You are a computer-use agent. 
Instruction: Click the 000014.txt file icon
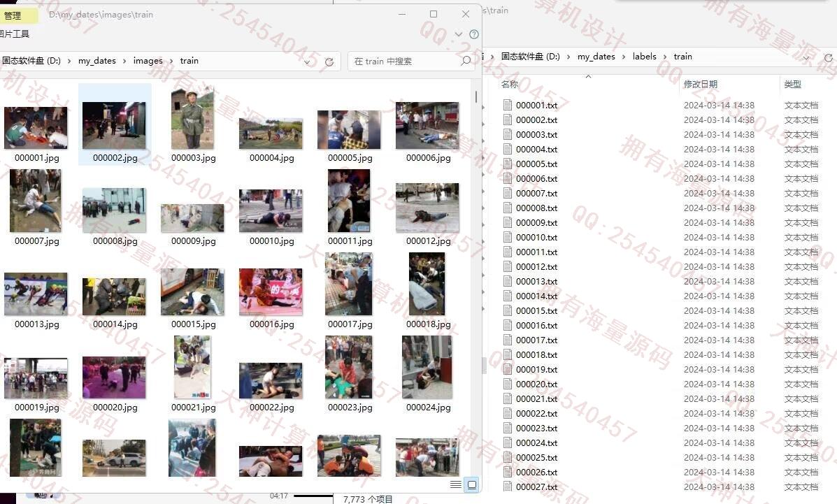point(508,296)
